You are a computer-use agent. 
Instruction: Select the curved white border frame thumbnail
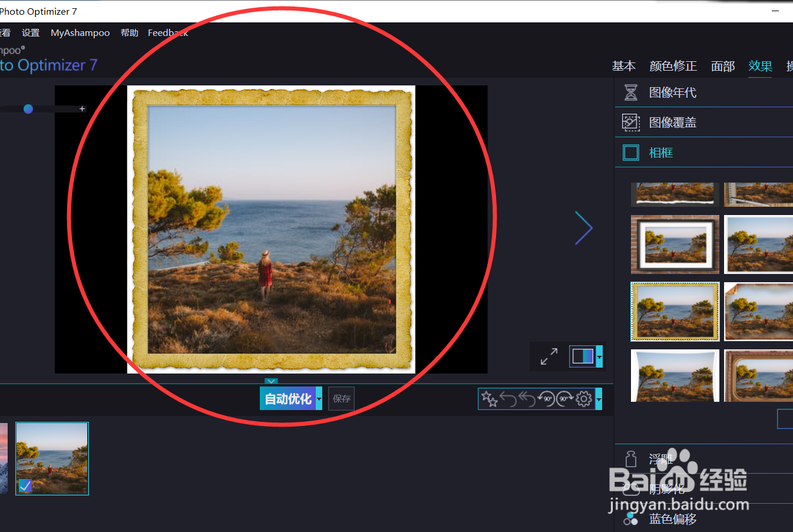pyautogui.click(x=675, y=376)
